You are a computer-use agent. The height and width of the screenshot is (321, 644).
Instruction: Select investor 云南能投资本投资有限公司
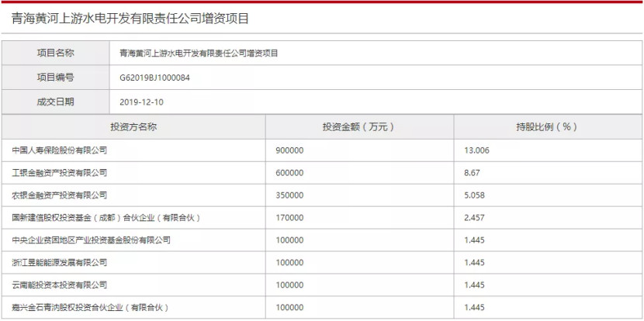tap(60, 285)
